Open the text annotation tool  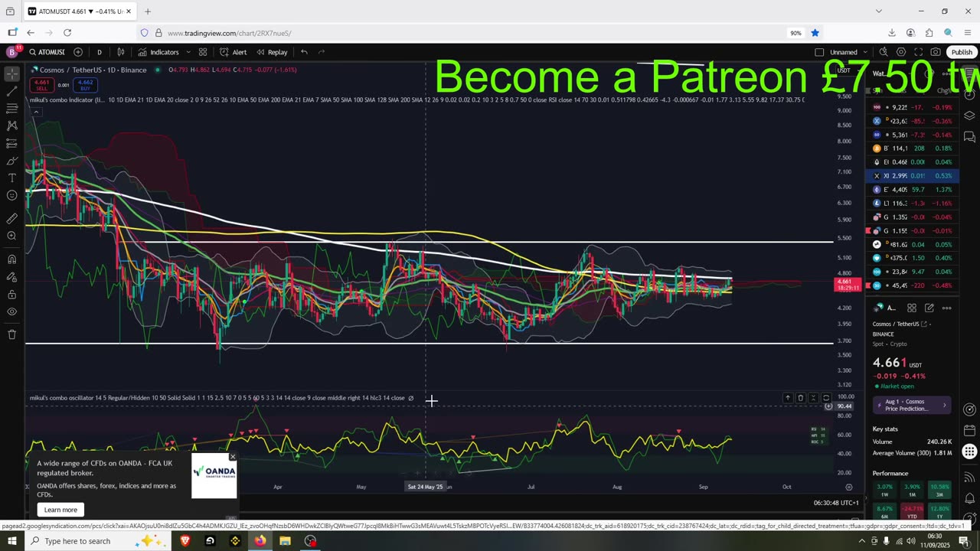click(11, 178)
